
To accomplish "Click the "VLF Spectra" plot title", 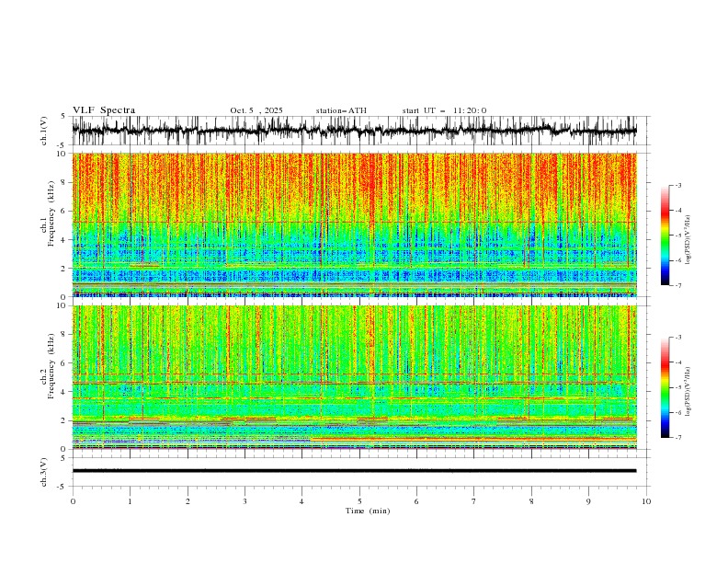I will pos(104,110).
